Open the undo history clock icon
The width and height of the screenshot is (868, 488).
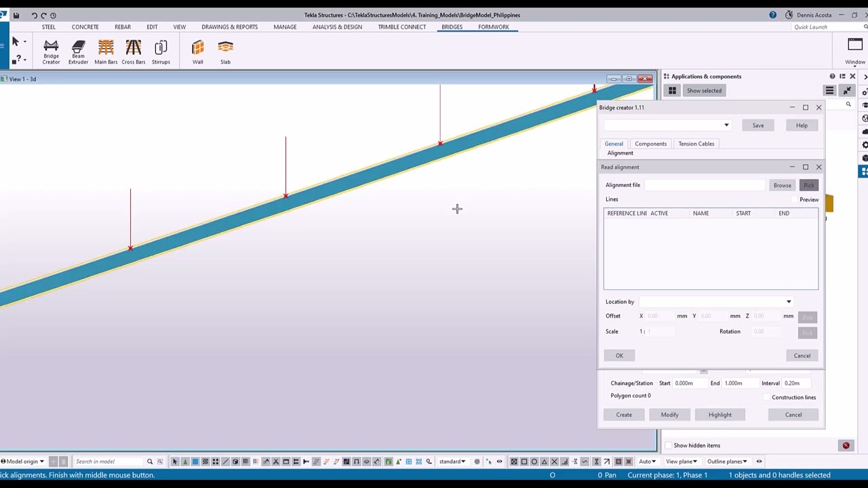click(53, 15)
